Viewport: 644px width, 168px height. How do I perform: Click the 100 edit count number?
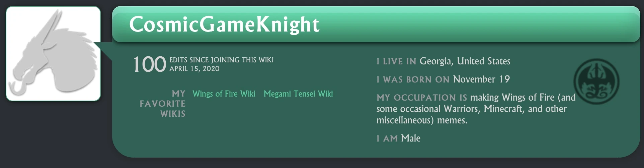coord(149,64)
